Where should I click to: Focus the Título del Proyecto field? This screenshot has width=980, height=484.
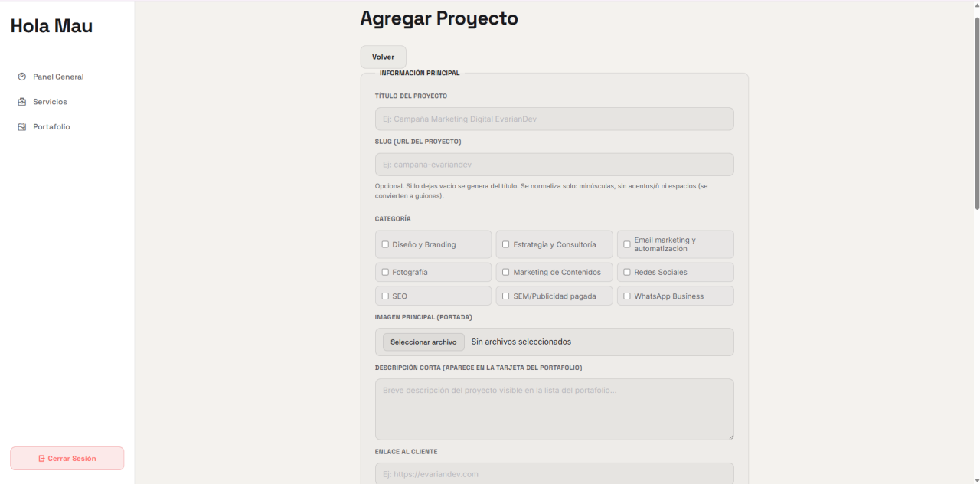(554, 119)
